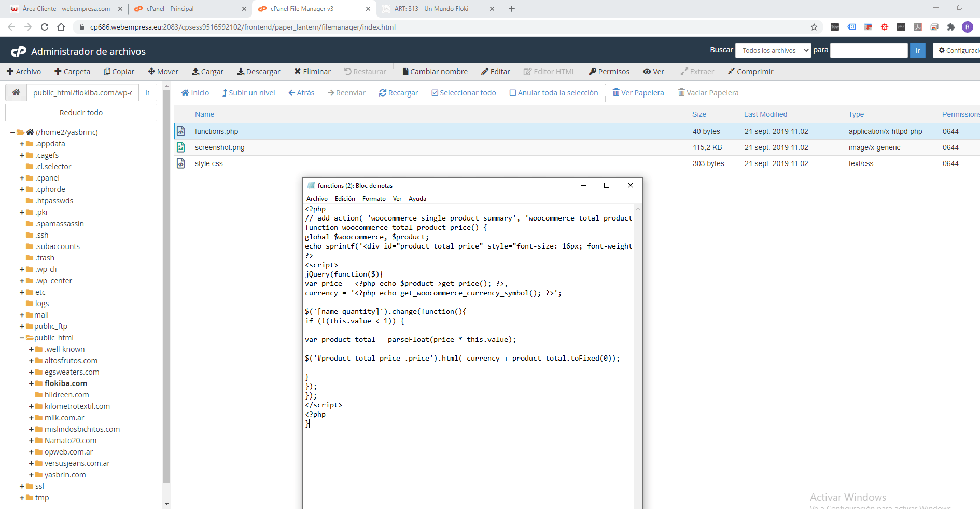
Task: Click the Ver eye icon button
Action: point(653,72)
